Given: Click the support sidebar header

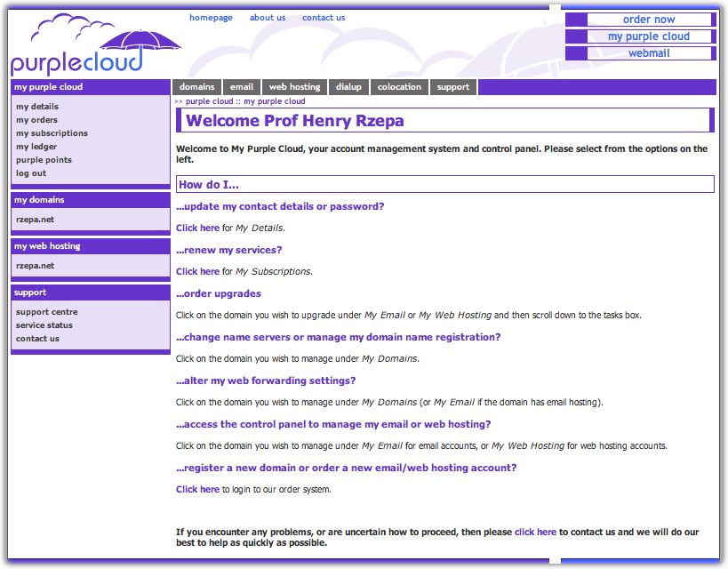Looking at the screenshot, I should [91, 293].
